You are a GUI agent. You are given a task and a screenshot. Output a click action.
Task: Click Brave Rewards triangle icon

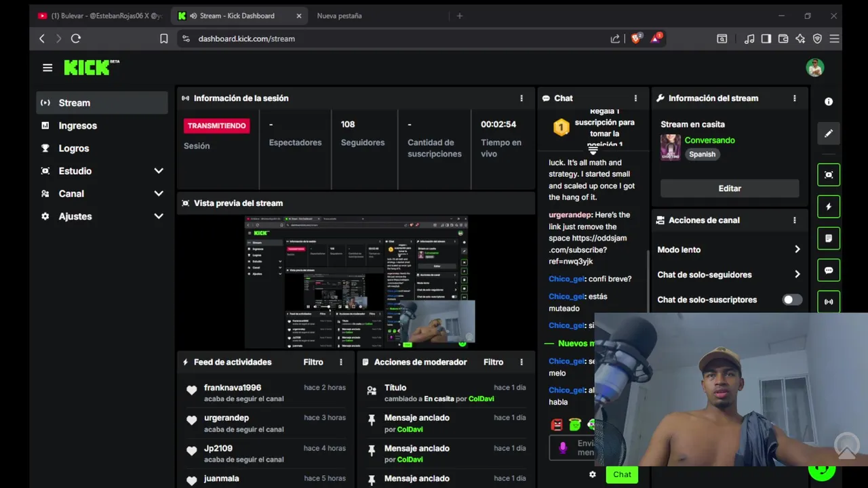(x=656, y=39)
